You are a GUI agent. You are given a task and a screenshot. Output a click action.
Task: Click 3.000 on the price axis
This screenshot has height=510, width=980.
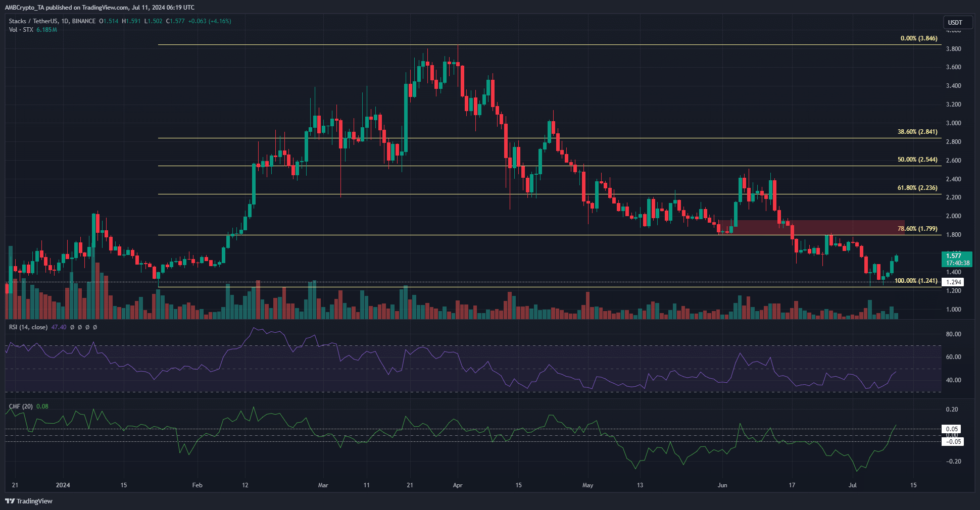[954, 123]
